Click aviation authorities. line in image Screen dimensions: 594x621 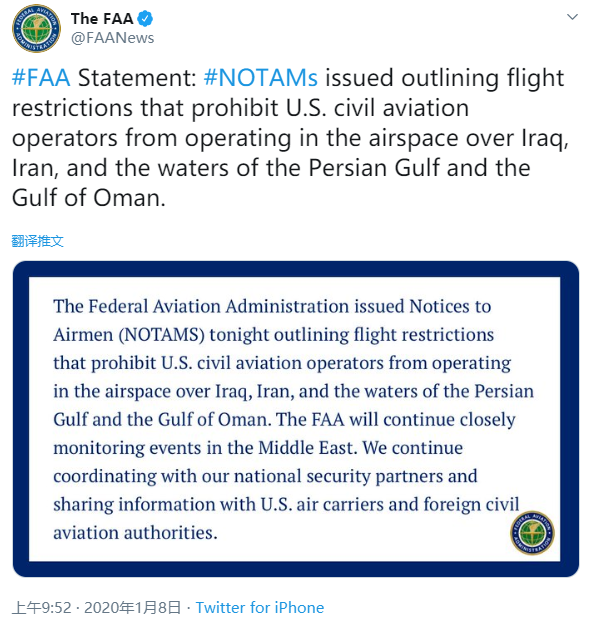coord(135,533)
